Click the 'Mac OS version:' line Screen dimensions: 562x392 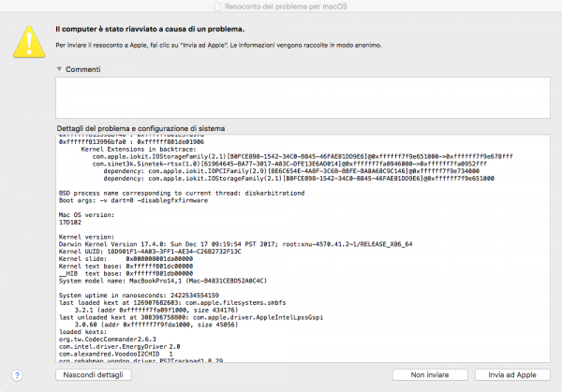click(x=86, y=215)
